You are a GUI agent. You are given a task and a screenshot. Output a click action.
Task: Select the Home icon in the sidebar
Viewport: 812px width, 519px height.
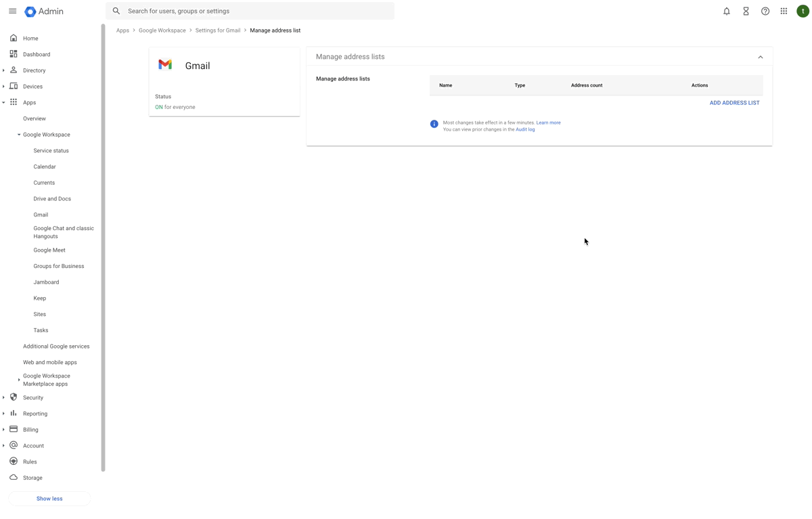pyautogui.click(x=14, y=38)
